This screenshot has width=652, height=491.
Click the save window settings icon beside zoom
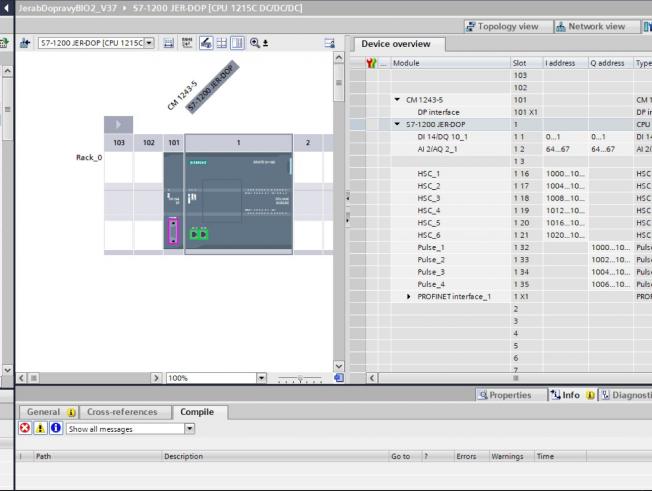click(265, 43)
